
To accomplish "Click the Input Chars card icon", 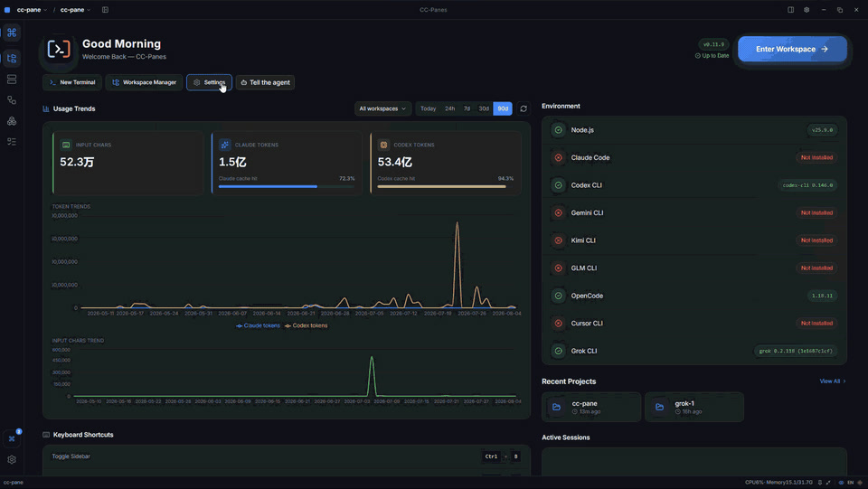I will [66, 145].
